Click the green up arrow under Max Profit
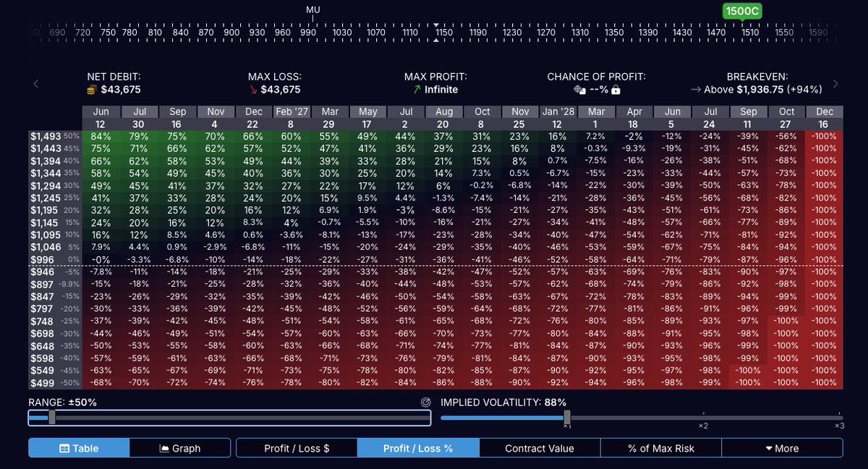868x469 pixels. tap(417, 90)
